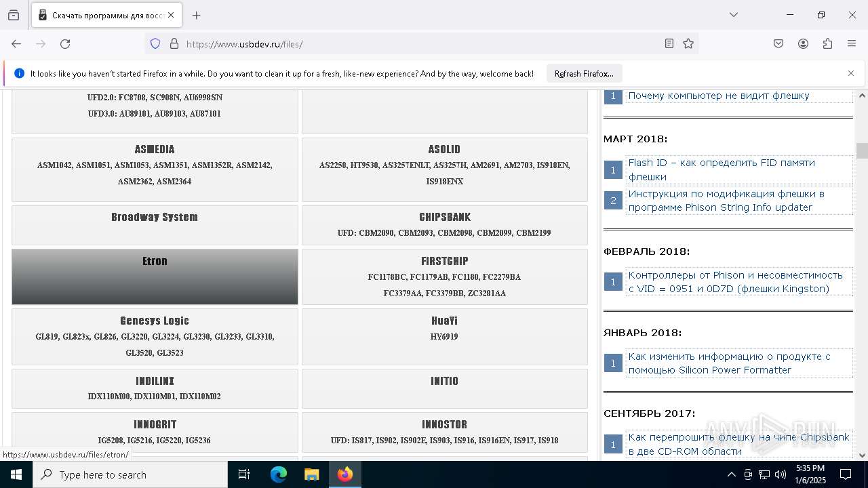The height and width of the screenshot is (488, 868).
Task: Open a new tab with plus icon
Action: (x=196, y=15)
